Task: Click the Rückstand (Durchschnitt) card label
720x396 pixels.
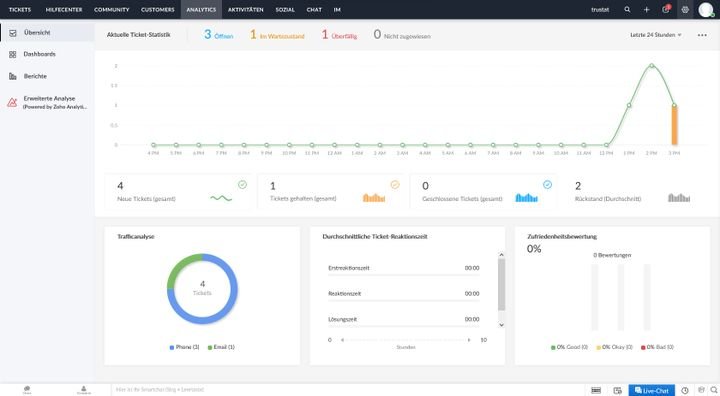Action: [608, 199]
